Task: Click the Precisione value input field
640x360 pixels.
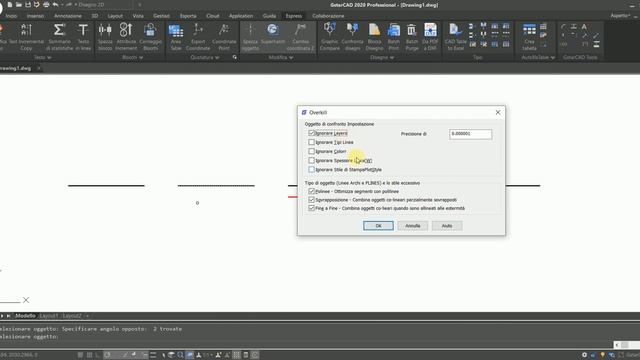Action: pyautogui.click(x=471, y=134)
